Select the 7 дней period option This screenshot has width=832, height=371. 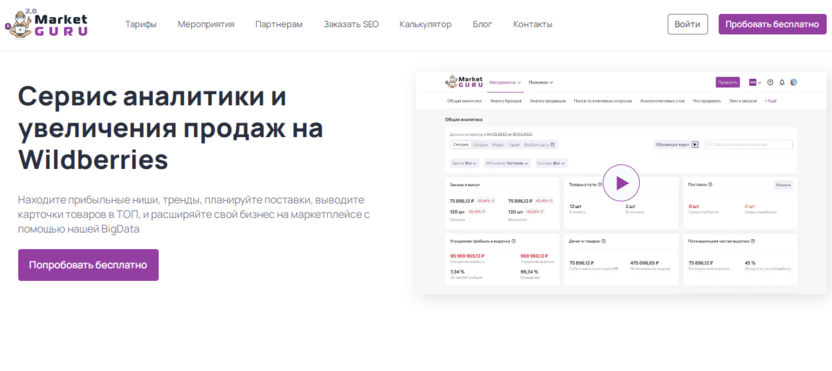click(514, 144)
